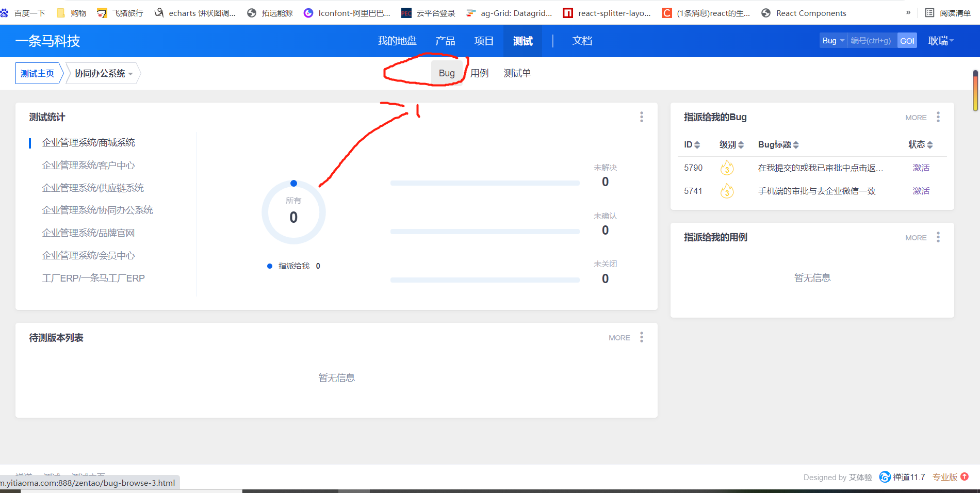Open the react-splitter-layout bookmark

[x=607, y=13]
